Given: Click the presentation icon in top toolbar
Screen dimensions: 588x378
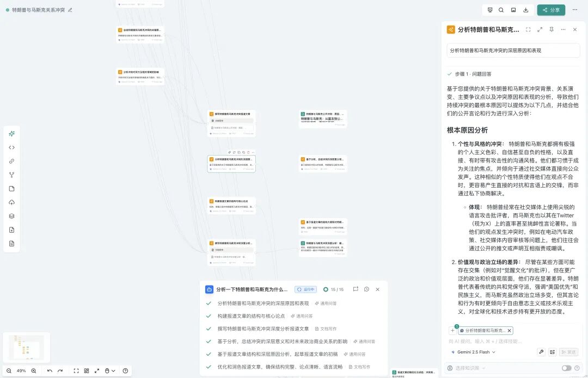Looking at the screenshot, I should click(x=490, y=10).
